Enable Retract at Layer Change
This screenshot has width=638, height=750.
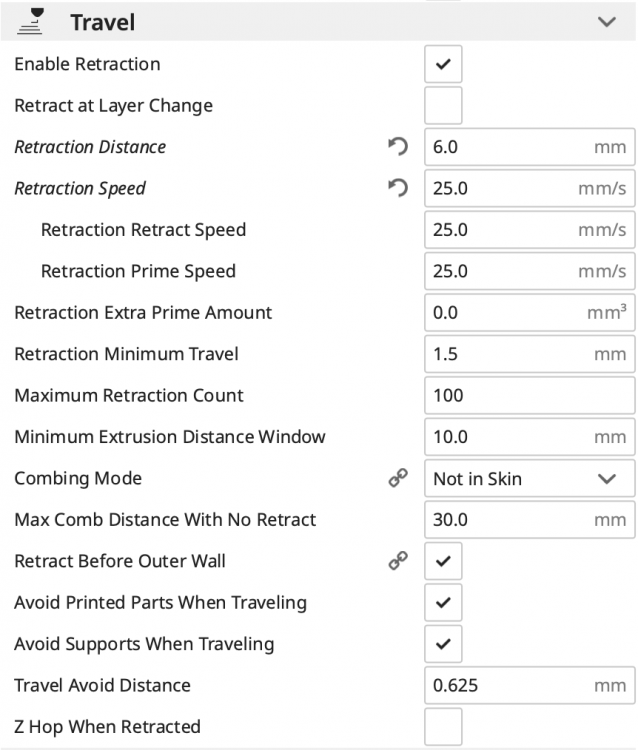[x=443, y=105]
